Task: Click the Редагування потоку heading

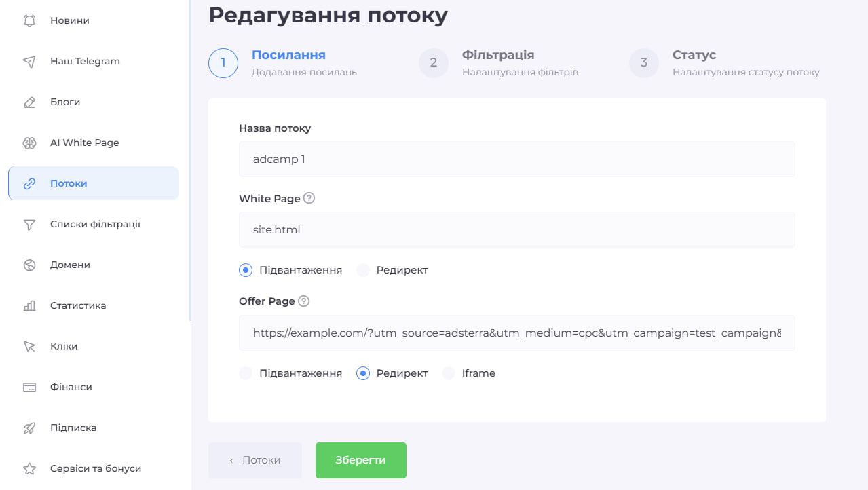Action: 328,14
